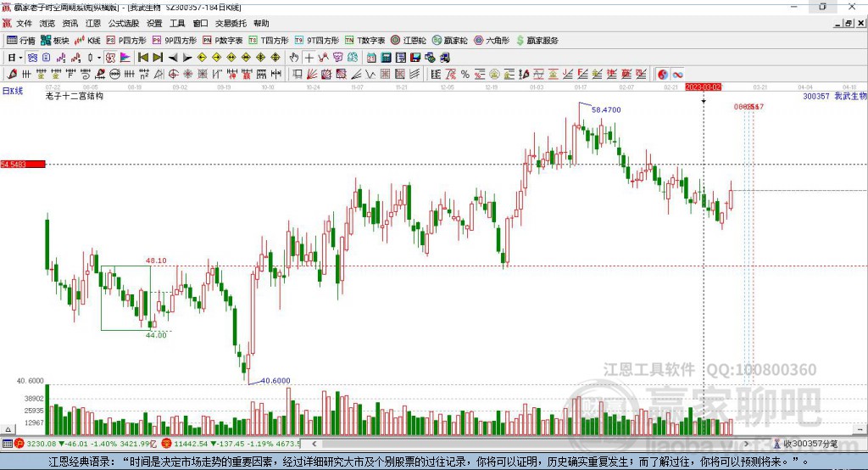Click the percent symbol drawing tool
This screenshot has width=868, height=470.
[465, 75]
